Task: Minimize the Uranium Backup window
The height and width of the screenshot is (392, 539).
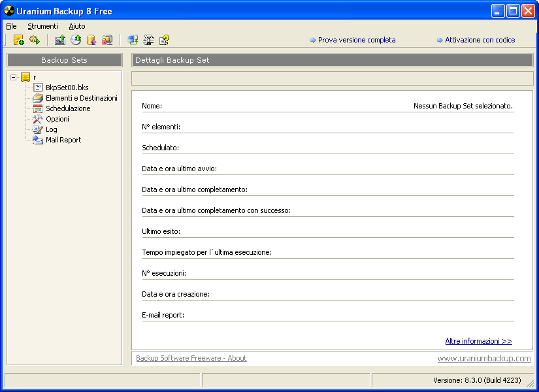Action: [x=497, y=11]
